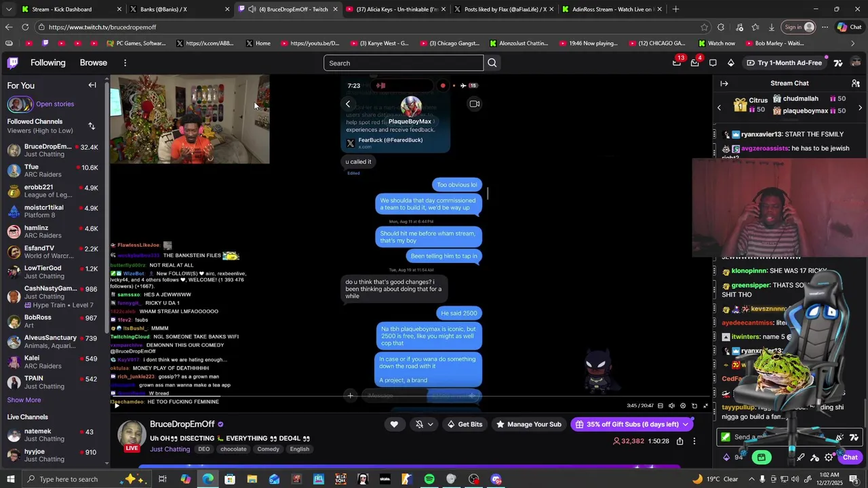The height and width of the screenshot is (488, 868).
Task: Expand Show More followed channels
Action: (24, 400)
